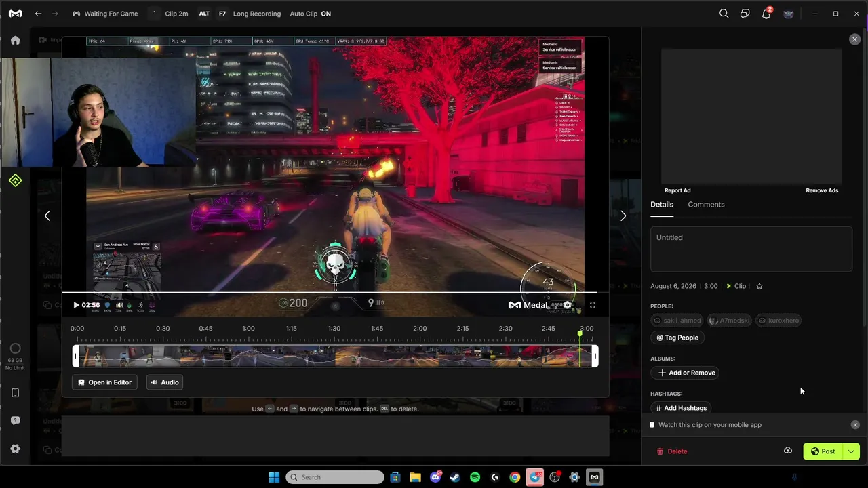This screenshot has width=868, height=488.
Task: Delete this clip
Action: pos(671,451)
